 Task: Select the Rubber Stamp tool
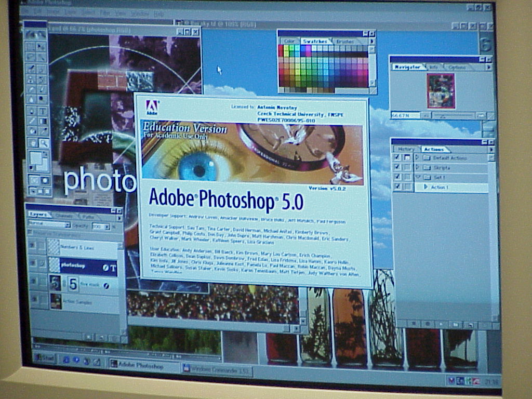(31, 79)
